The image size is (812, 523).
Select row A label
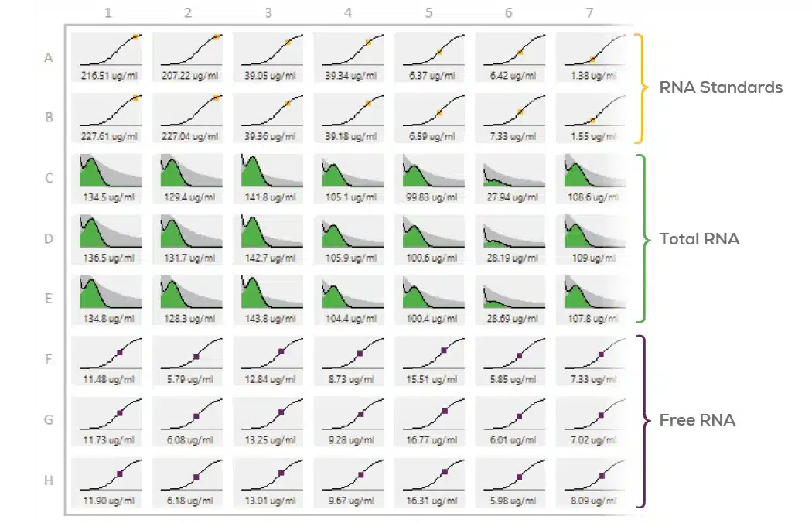pyautogui.click(x=49, y=57)
